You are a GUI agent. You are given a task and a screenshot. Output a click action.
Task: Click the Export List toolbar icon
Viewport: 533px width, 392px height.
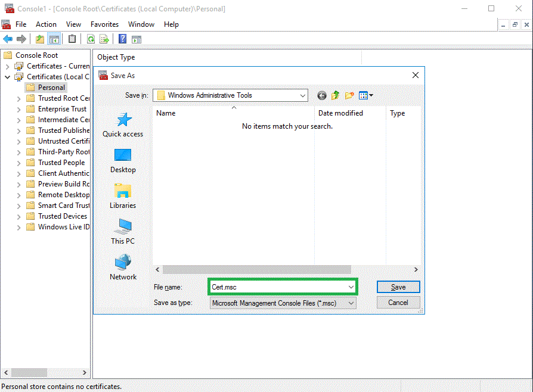pos(104,39)
